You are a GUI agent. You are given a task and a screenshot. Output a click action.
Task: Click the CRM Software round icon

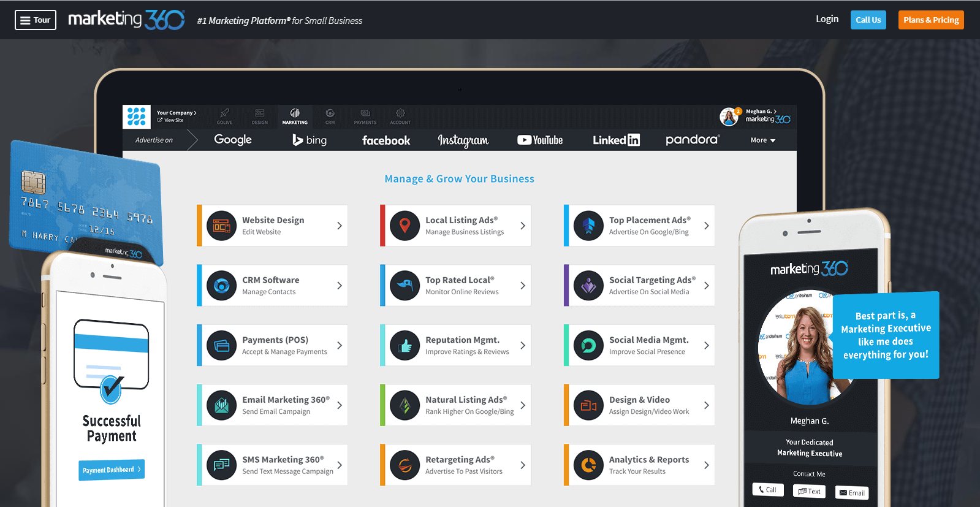click(x=221, y=286)
